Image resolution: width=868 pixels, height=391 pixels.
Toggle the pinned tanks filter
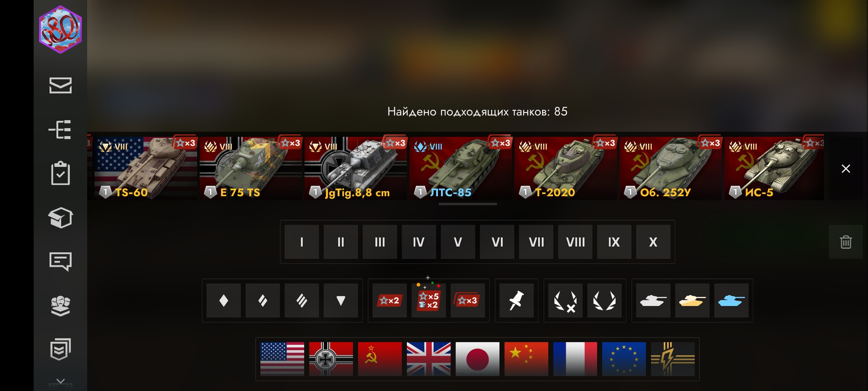pos(516,300)
